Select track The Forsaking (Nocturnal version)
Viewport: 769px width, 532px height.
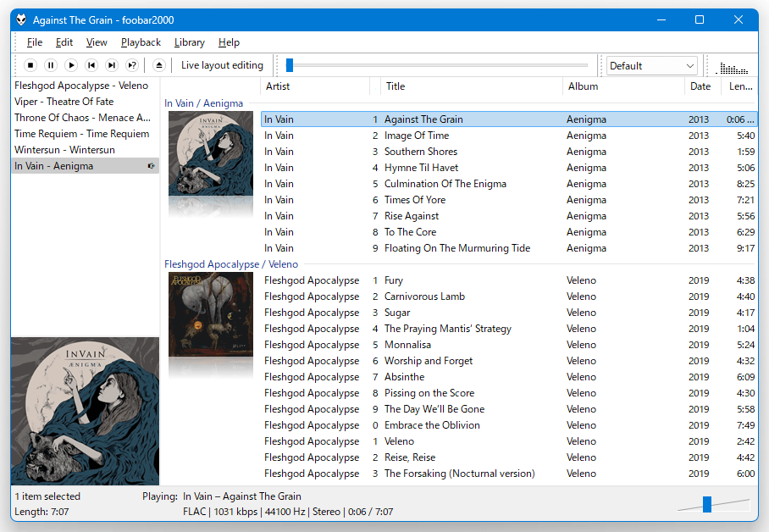[x=509, y=474]
